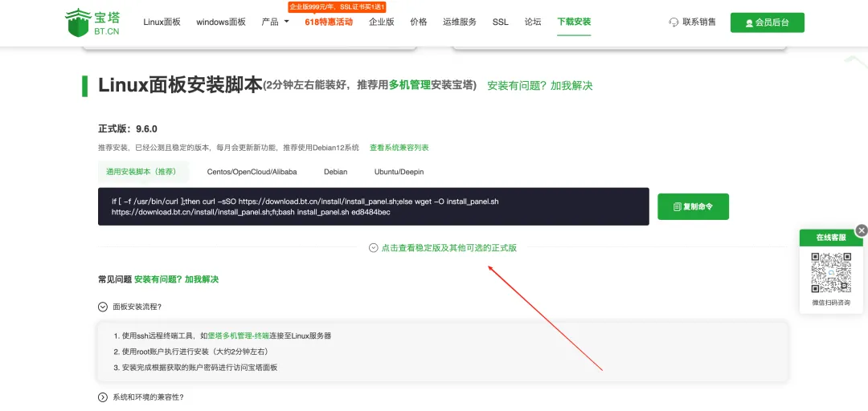Open the Linux面板 nav item

pos(162,22)
